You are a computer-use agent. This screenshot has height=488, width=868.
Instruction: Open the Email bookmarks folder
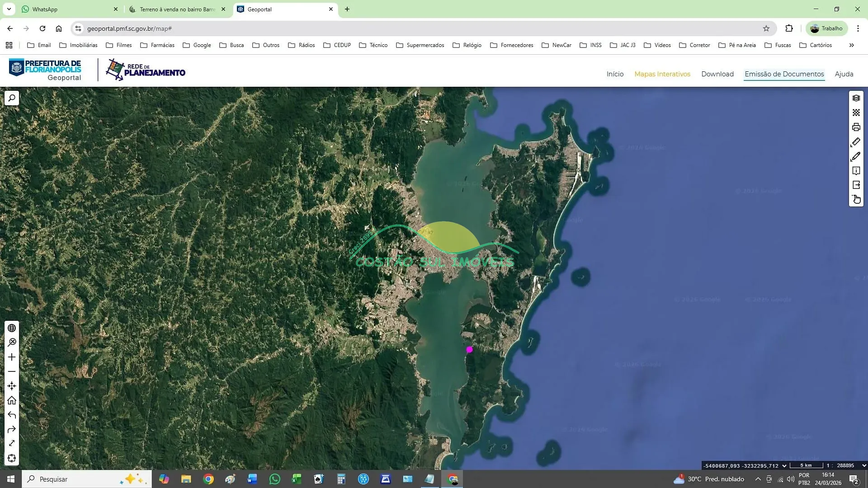(x=39, y=45)
